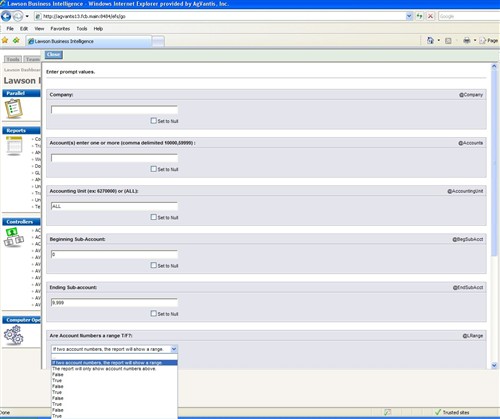The height and width of the screenshot is (419, 500).
Task: Expand the Home button dropdown arrow
Action: 439,41
